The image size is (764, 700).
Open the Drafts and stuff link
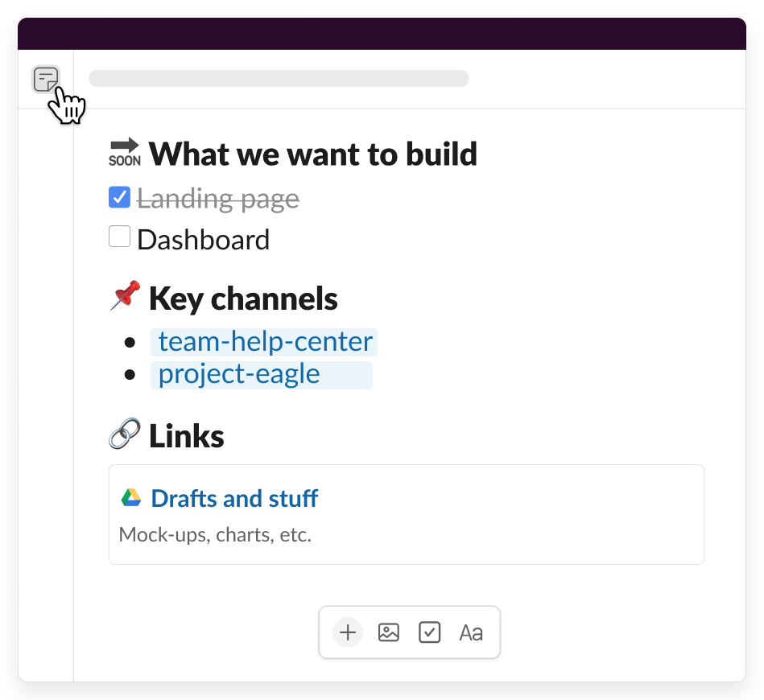coord(234,498)
